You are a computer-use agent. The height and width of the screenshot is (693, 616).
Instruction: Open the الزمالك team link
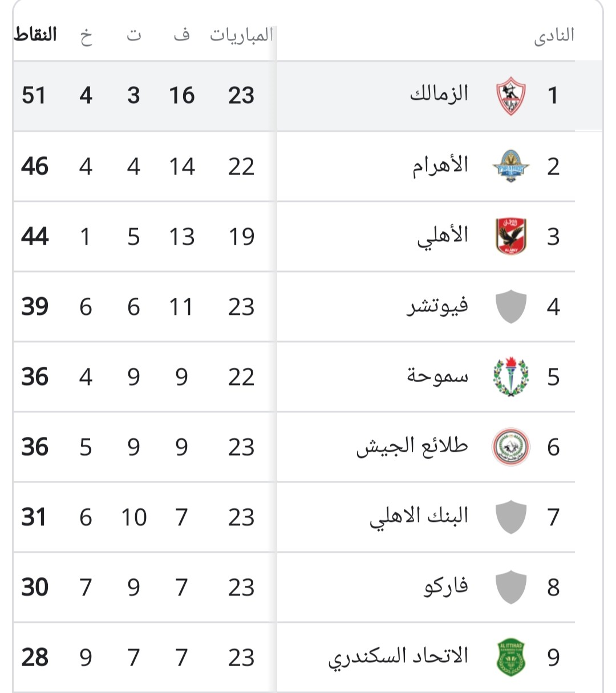[439, 94]
